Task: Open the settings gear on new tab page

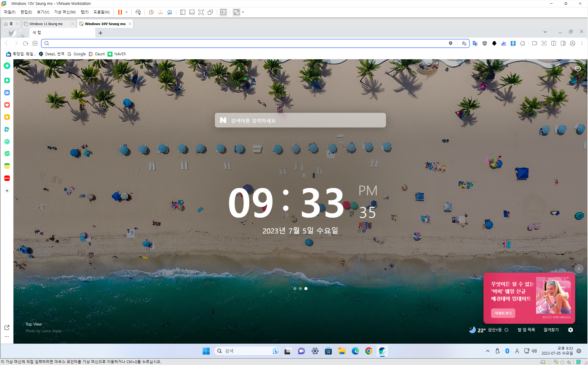Action: pyautogui.click(x=571, y=330)
